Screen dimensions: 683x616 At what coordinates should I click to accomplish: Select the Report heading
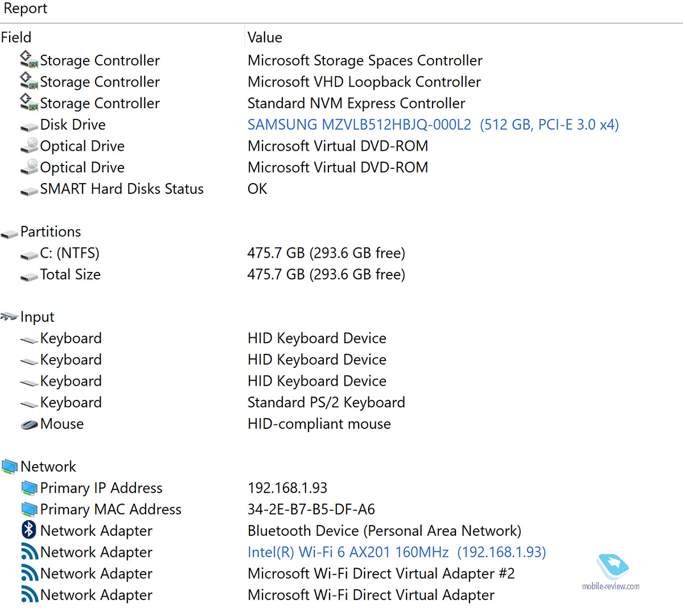click(x=26, y=9)
